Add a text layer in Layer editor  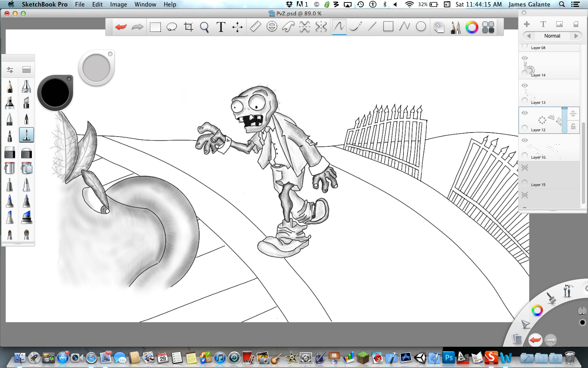[x=543, y=24]
